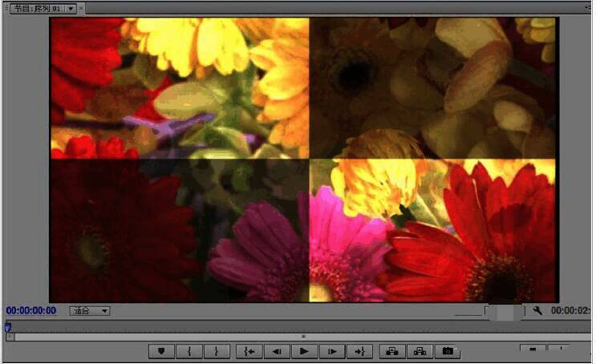Click the Mark In bracket button
596x364 pixels.
click(x=189, y=351)
